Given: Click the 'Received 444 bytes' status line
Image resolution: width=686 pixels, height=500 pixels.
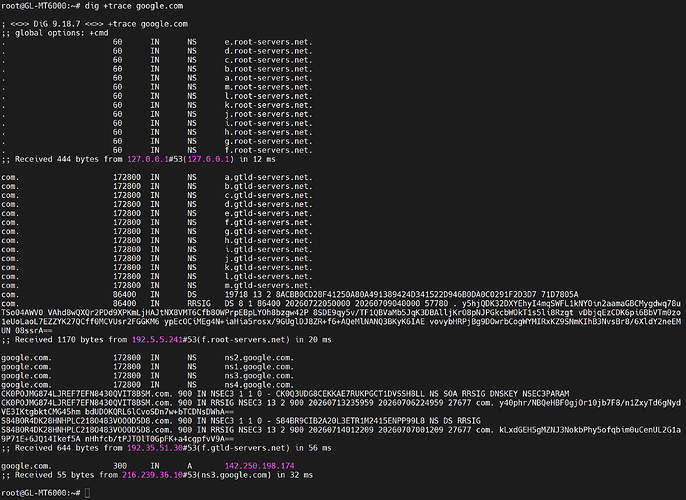Looking at the screenshot, I should [138, 159].
